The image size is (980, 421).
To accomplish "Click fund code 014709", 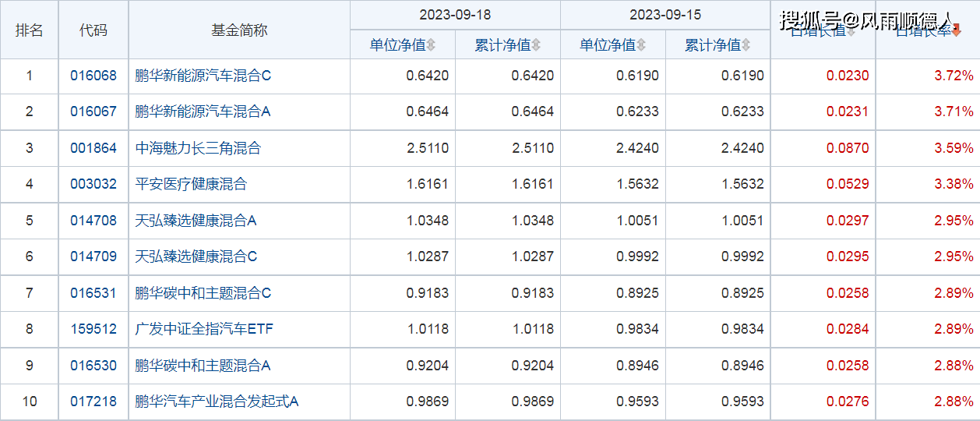I will point(93,256).
